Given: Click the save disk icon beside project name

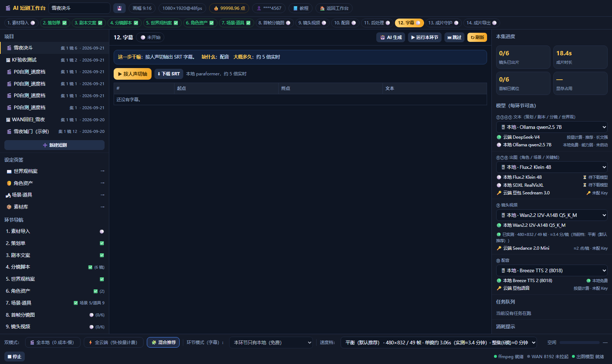Looking at the screenshot, I should point(119,8).
